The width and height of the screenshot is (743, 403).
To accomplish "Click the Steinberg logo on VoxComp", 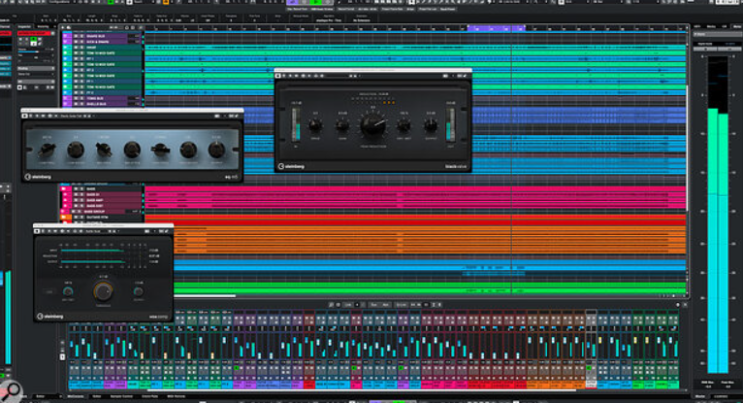I will [51, 316].
